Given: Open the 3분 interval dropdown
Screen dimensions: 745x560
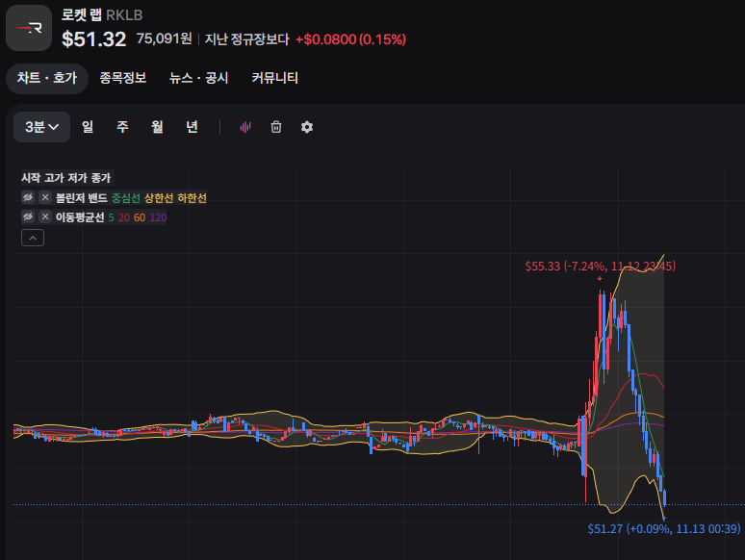Looking at the screenshot, I should coord(42,127).
